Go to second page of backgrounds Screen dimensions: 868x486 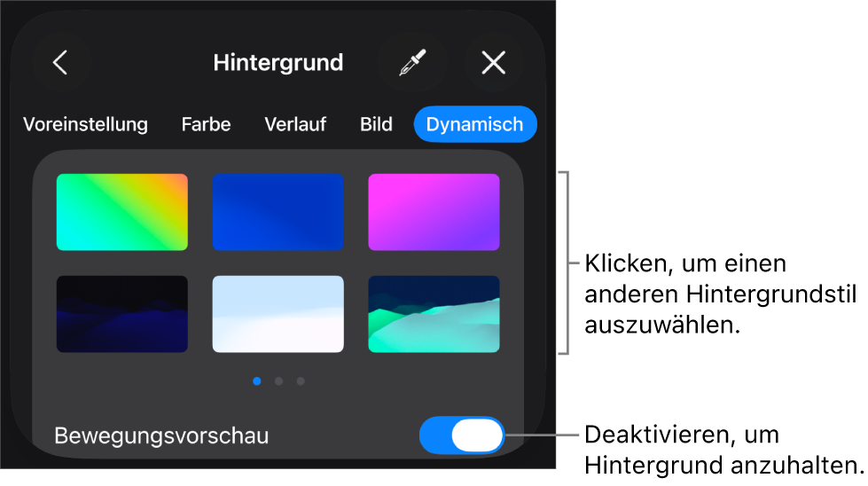(x=278, y=380)
